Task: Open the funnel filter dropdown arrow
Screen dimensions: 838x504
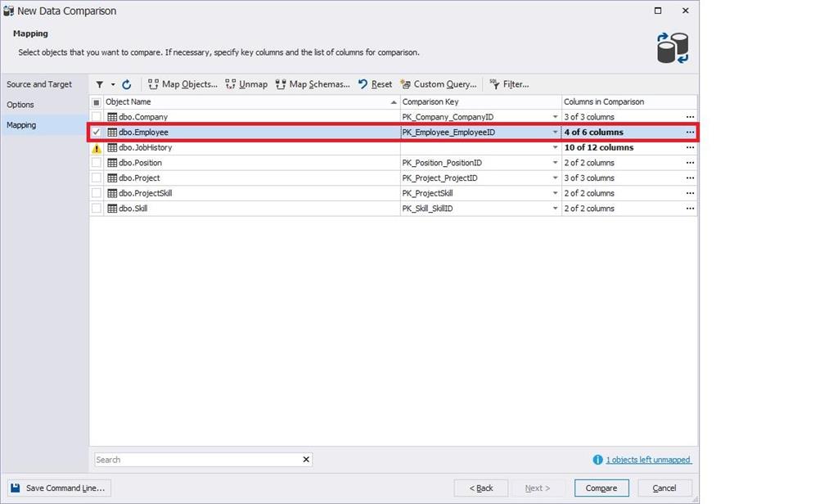Action: click(111, 83)
